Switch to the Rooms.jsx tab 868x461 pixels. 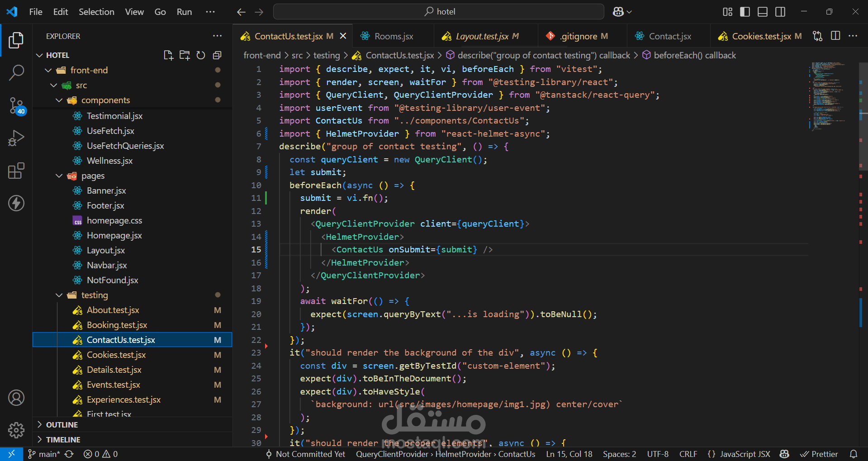[394, 36]
